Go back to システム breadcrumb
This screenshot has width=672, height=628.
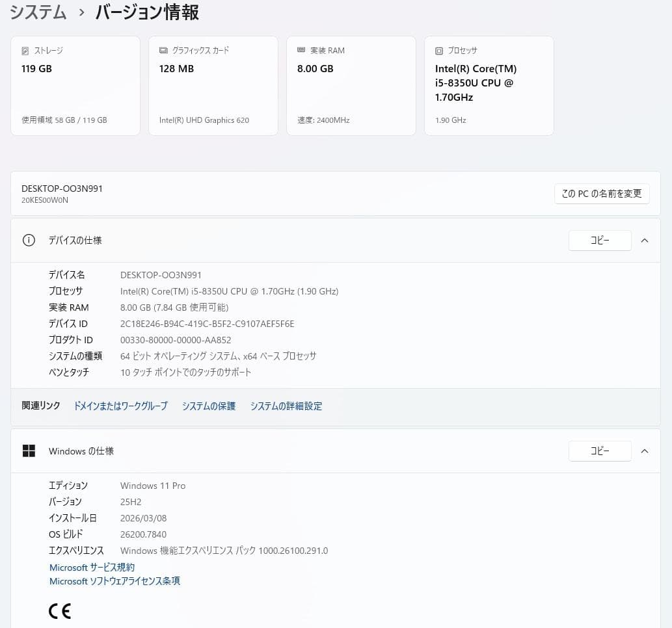pyautogui.click(x=38, y=12)
